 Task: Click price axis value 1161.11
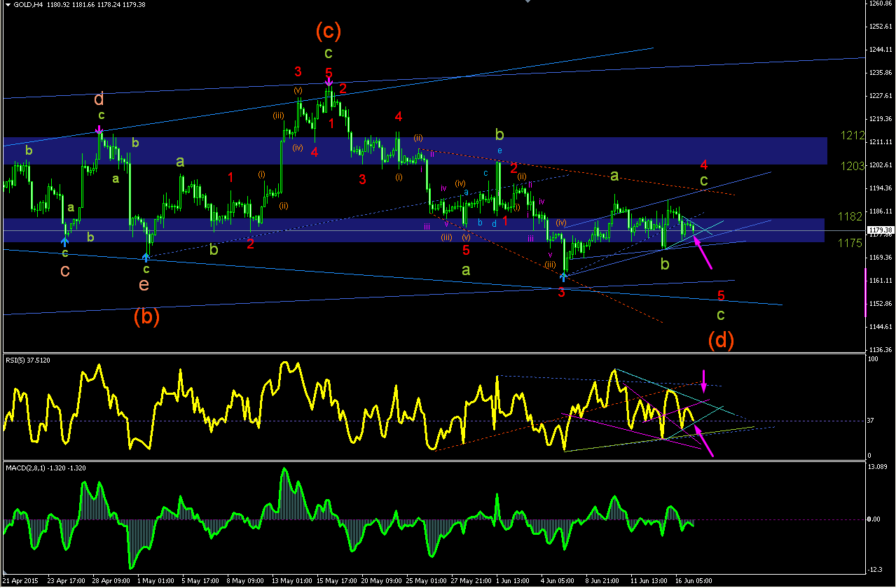[x=880, y=281]
